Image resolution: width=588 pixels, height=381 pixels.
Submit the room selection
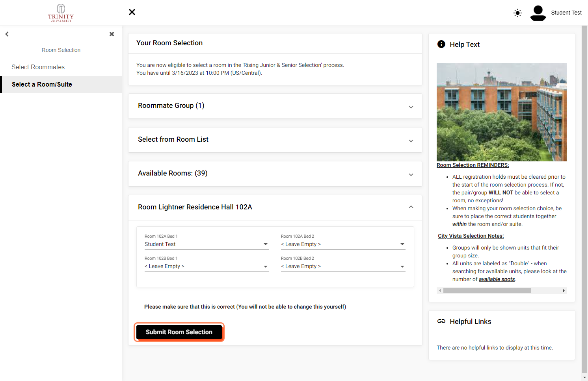(x=179, y=332)
